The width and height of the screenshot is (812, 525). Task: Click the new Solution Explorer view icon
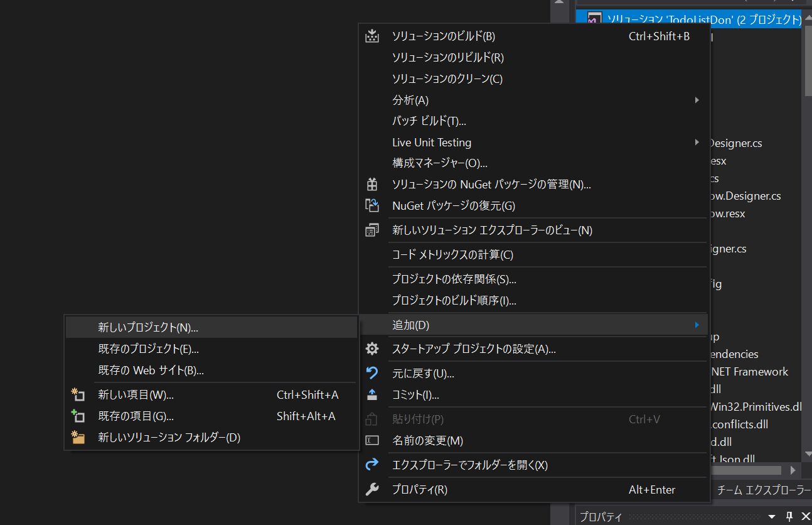pos(372,230)
